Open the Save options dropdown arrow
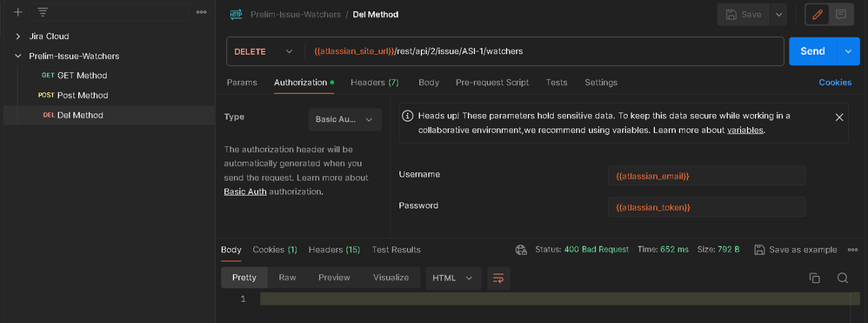 click(x=779, y=15)
